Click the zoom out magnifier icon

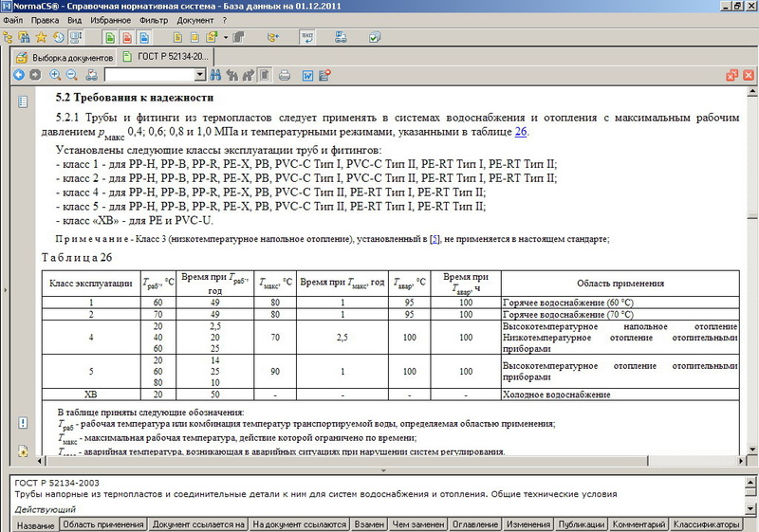pyautogui.click(x=71, y=75)
